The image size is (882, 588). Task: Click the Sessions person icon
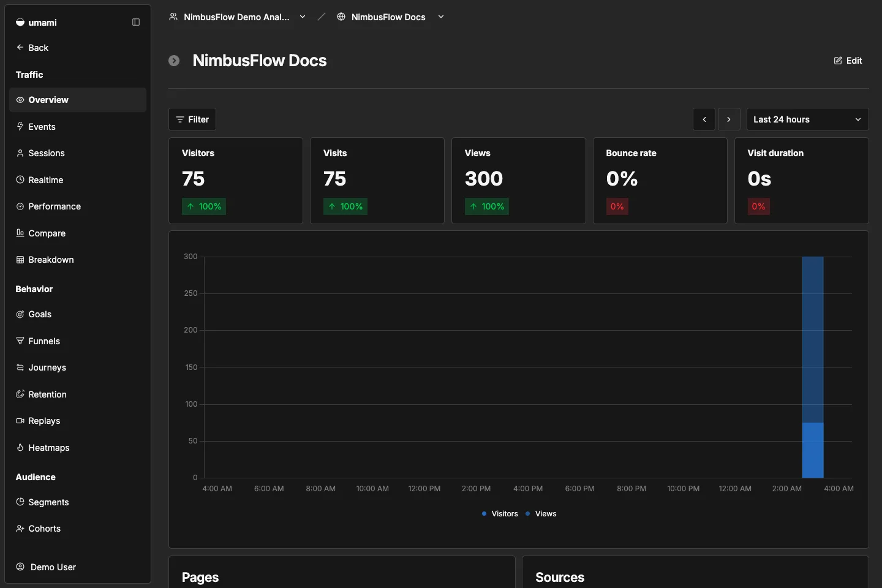pyautogui.click(x=20, y=153)
